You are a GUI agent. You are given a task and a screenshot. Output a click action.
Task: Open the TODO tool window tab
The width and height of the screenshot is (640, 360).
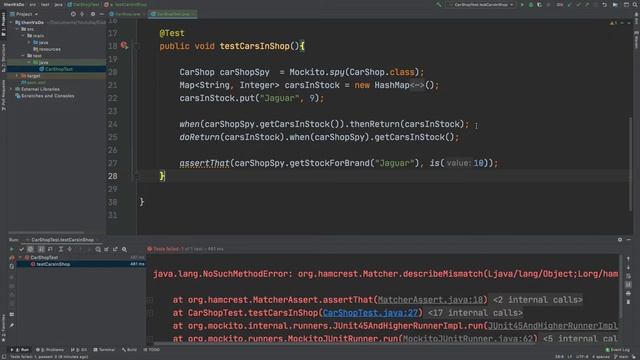152,350
